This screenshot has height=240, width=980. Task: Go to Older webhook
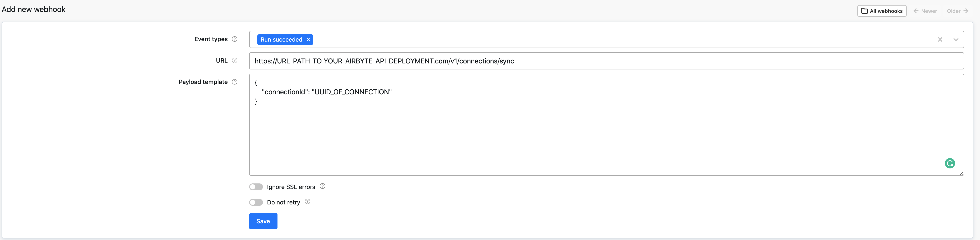tap(957, 11)
